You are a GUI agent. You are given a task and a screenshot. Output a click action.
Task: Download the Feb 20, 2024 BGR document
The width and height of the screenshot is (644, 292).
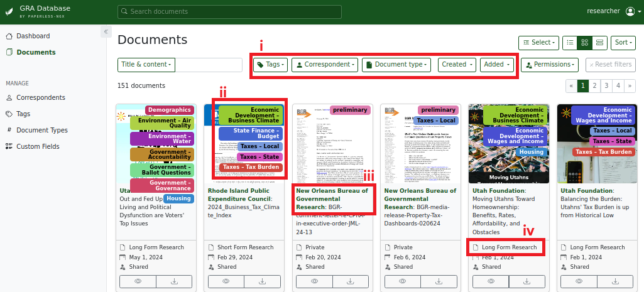(351, 282)
